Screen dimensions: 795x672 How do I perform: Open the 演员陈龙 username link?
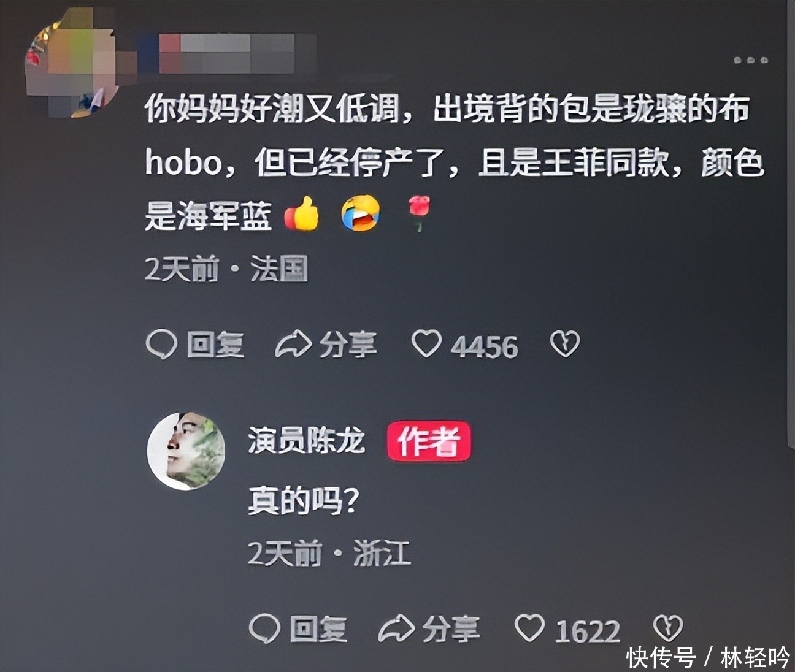coord(306,440)
